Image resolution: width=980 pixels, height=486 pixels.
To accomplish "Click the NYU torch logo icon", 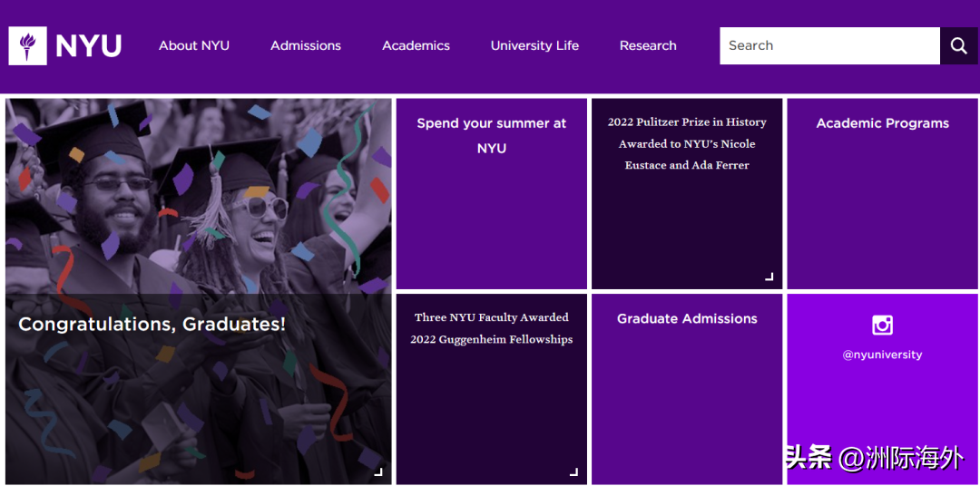I will click(x=27, y=45).
